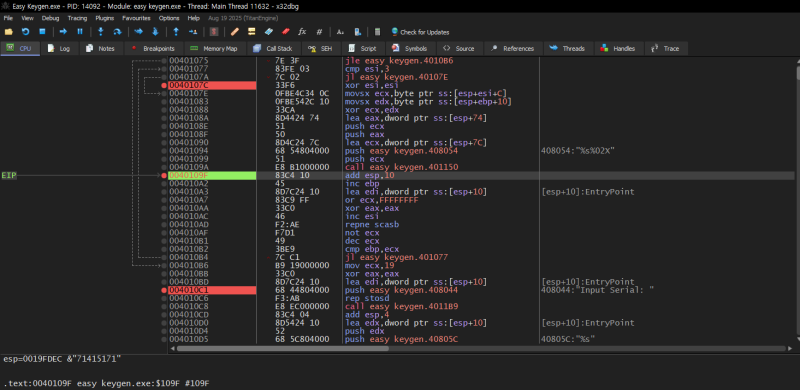
Task: Click Check for Updates text
Action: click(x=424, y=32)
